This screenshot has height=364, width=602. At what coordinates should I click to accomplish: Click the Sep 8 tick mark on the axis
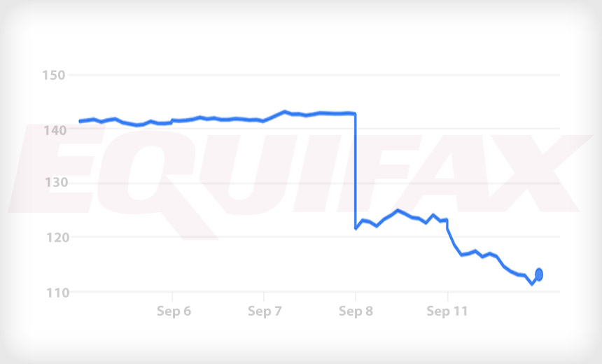[356, 296]
